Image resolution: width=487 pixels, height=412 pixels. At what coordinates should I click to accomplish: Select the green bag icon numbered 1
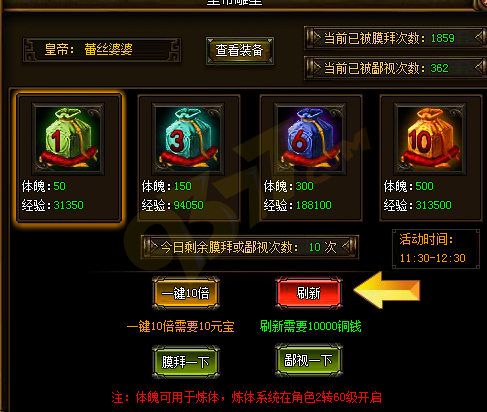click(x=68, y=139)
